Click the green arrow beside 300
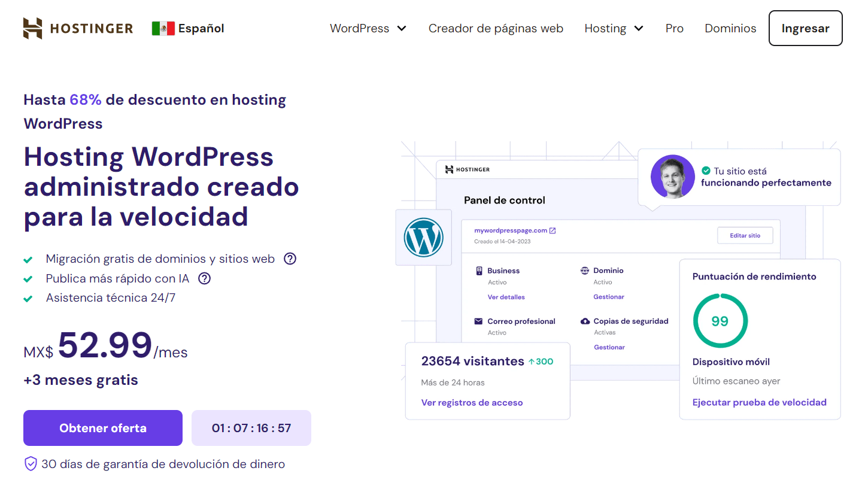The width and height of the screenshot is (868, 495). click(x=531, y=362)
